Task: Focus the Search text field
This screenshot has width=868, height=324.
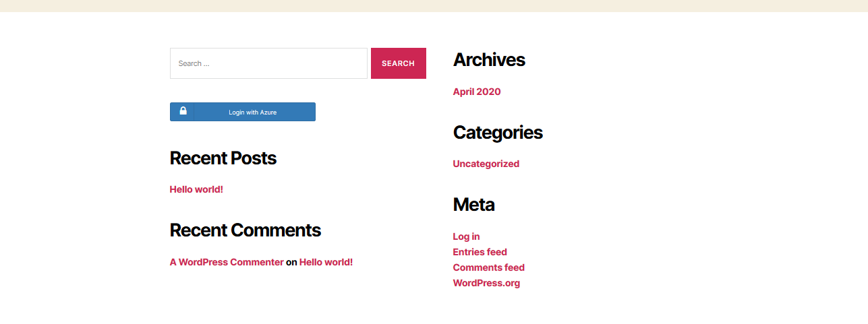Action: pyautogui.click(x=268, y=63)
